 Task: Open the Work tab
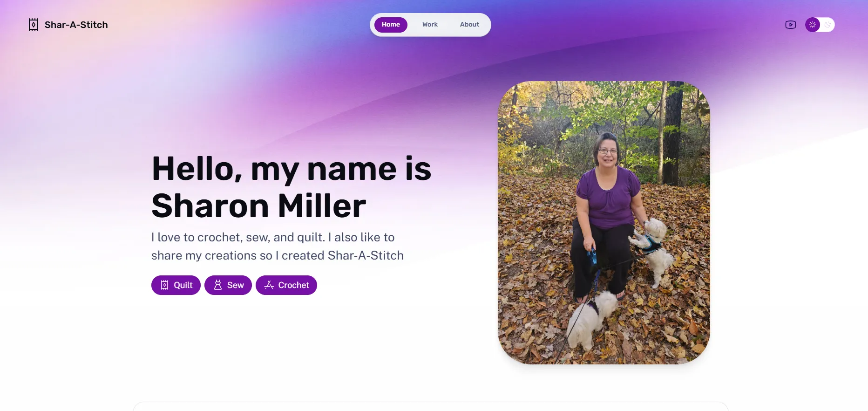(430, 25)
